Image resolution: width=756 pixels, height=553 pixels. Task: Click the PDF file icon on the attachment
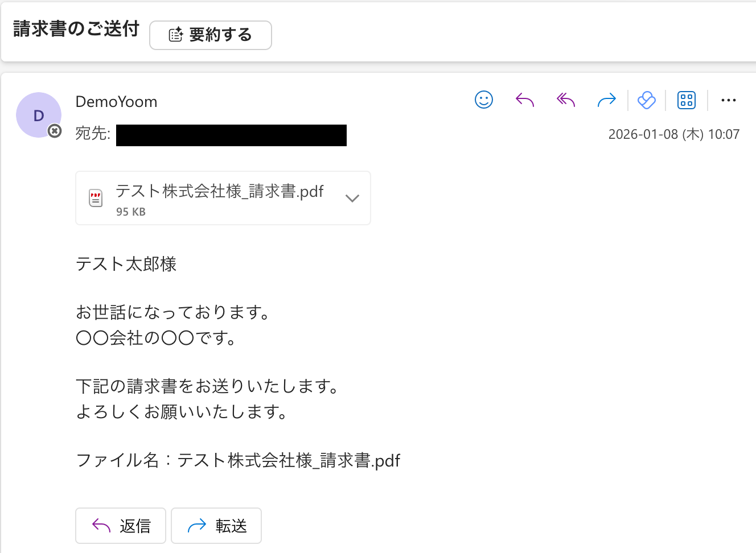96,198
